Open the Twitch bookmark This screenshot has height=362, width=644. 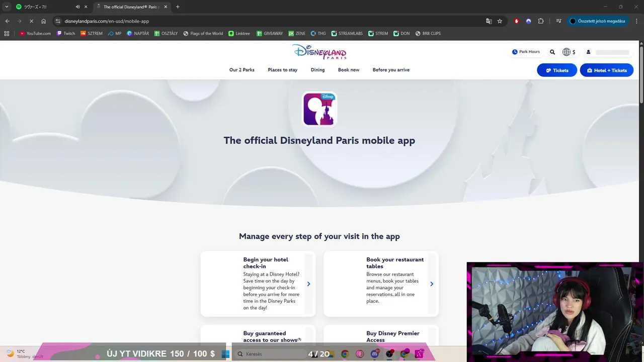pyautogui.click(x=65, y=33)
